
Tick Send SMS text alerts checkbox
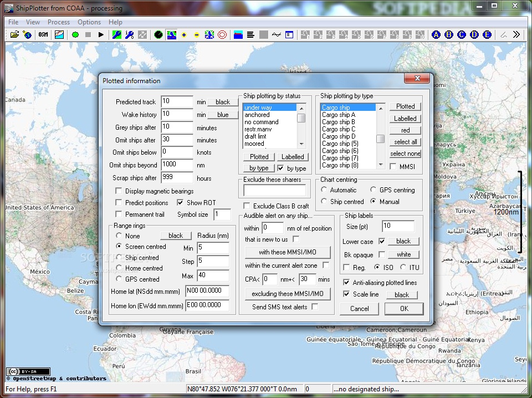click(x=315, y=307)
